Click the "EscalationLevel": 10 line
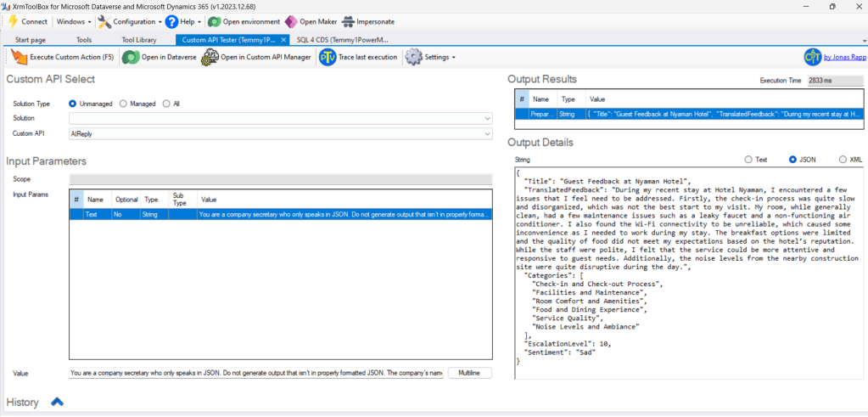This screenshot has height=417, width=868. tap(568, 344)
